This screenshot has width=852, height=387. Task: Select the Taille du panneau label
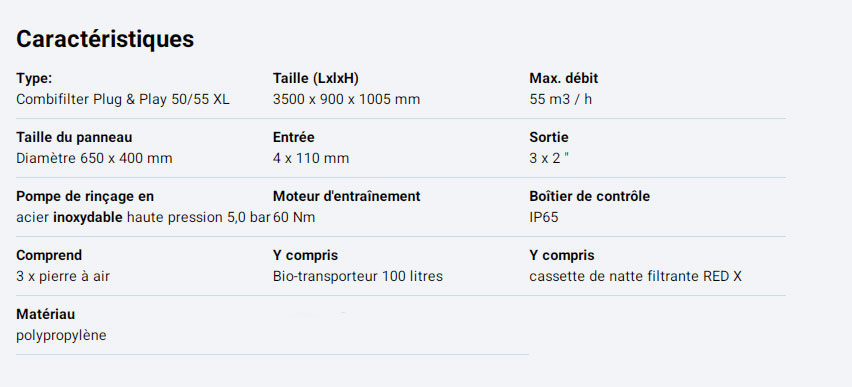click(74, 138)
